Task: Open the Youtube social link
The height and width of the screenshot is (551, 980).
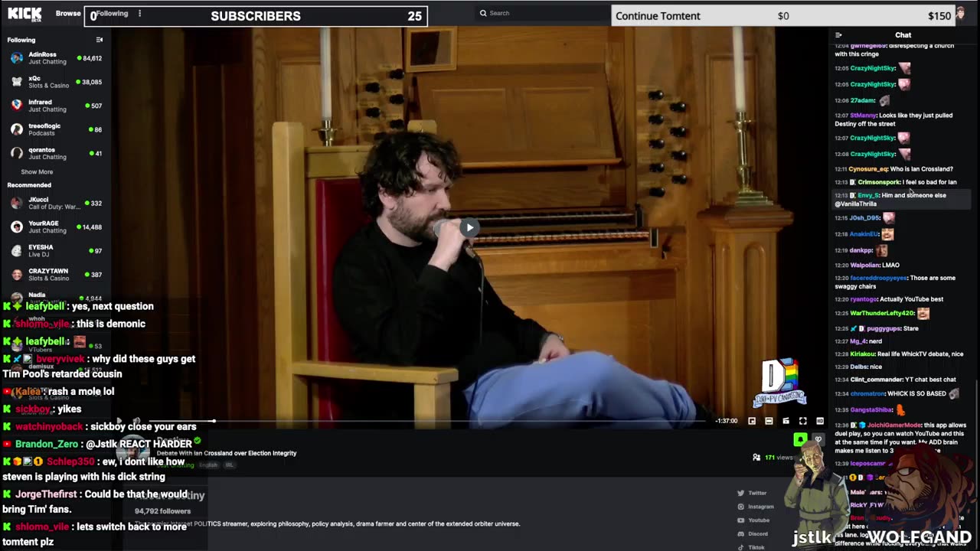Action: pyautogui.click(x=753, y=520)
